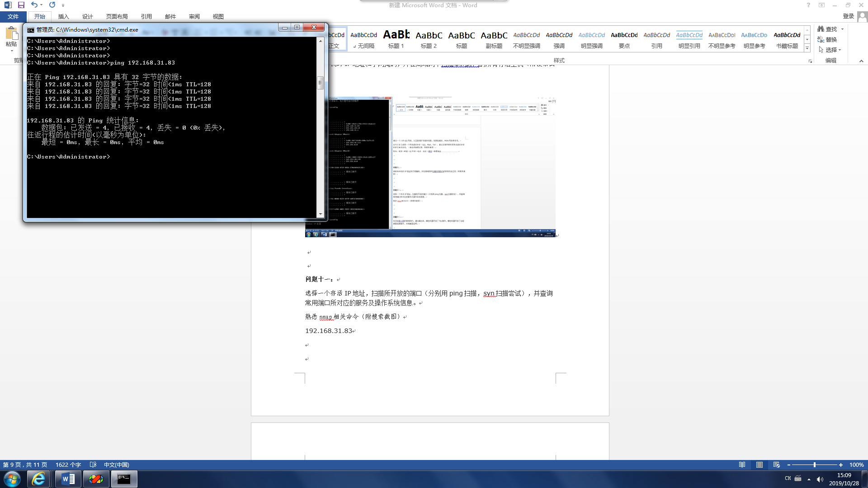Apply the 标题 1 heading style
The height and width of the screenshot is (488, 868).
point(396,39)
